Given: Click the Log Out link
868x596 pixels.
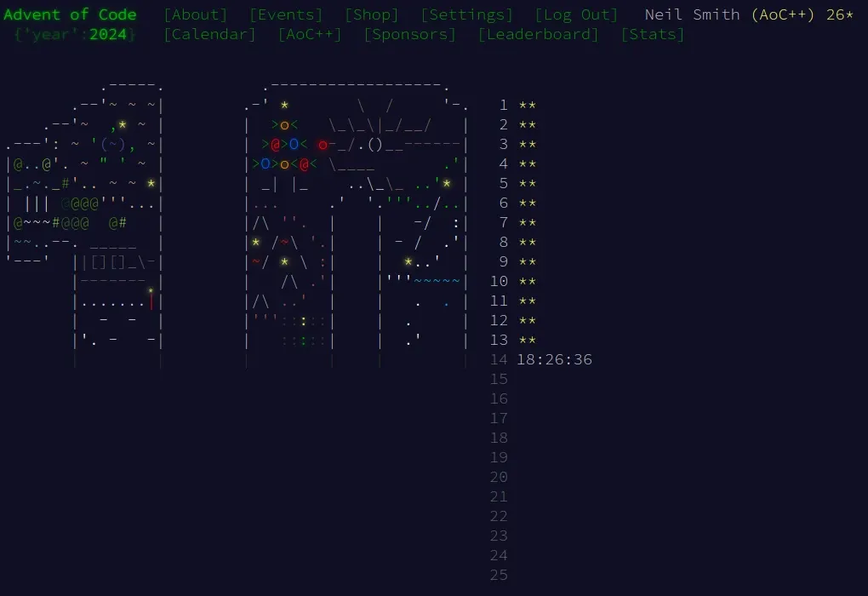Looking at the screenshot, I should click(577, 14).
